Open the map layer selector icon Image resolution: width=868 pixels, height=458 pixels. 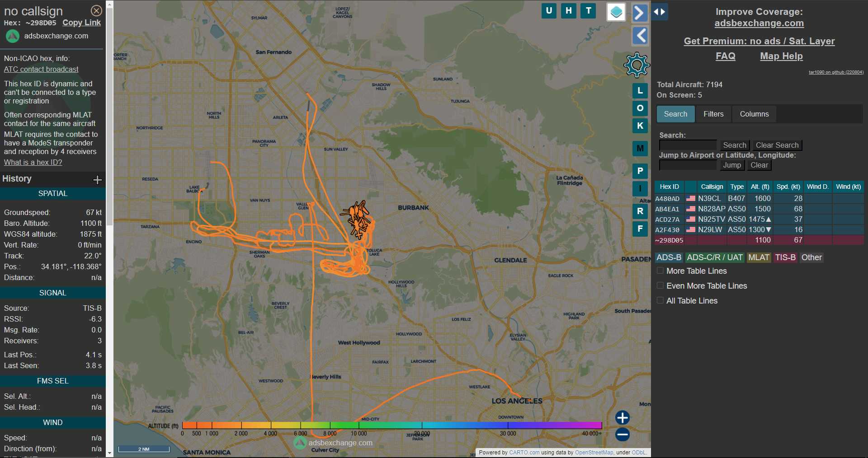(616, 12)
